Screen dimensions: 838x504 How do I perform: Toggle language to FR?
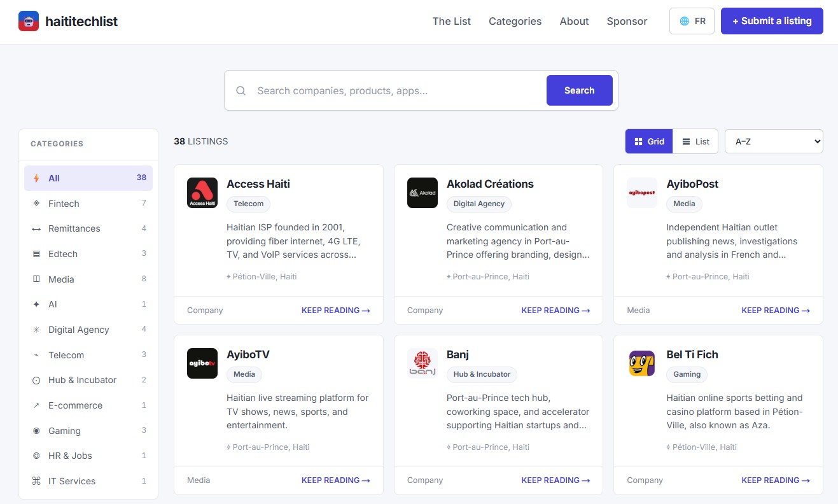click(692, 21)
